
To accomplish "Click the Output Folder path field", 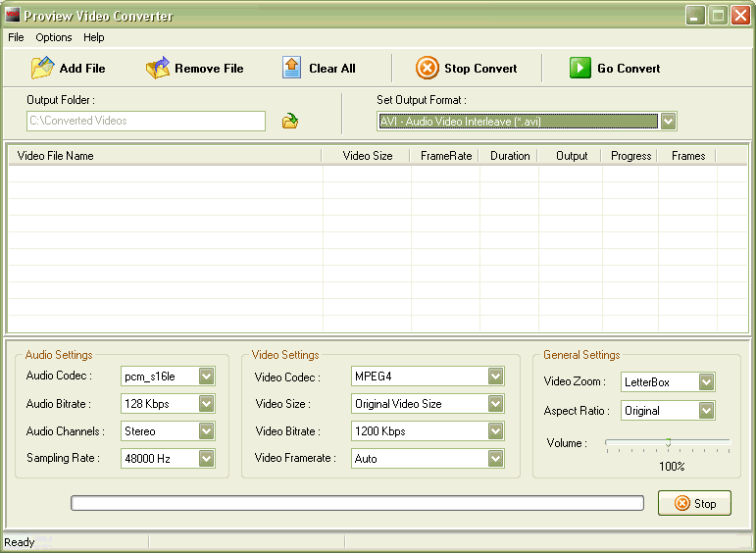I will pyautogui.click(x=145, y=121).
